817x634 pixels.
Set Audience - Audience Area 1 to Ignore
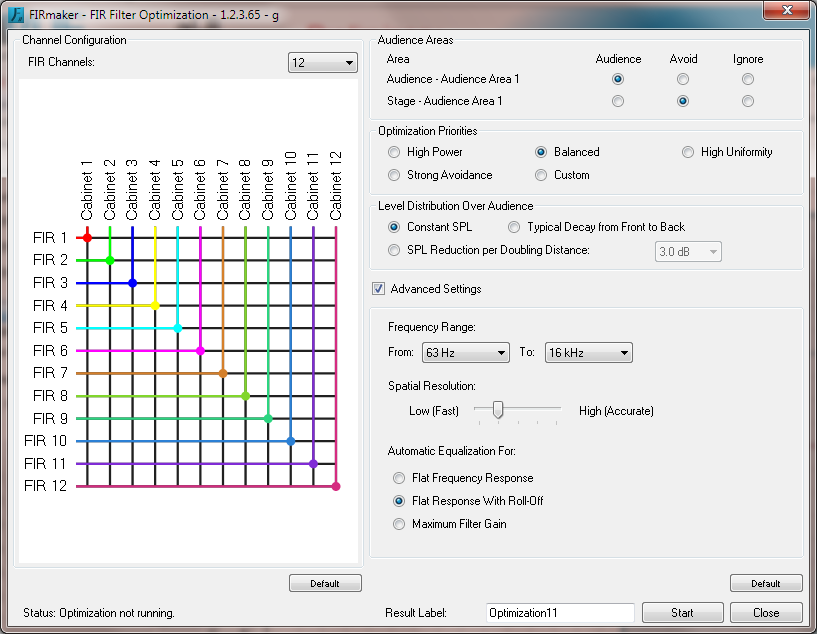pos(748,79)
